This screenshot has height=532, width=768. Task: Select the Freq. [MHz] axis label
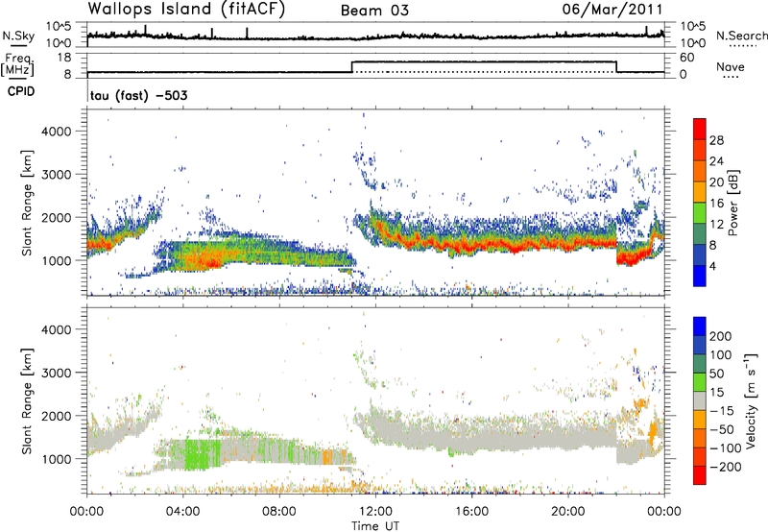pos(17,64)
